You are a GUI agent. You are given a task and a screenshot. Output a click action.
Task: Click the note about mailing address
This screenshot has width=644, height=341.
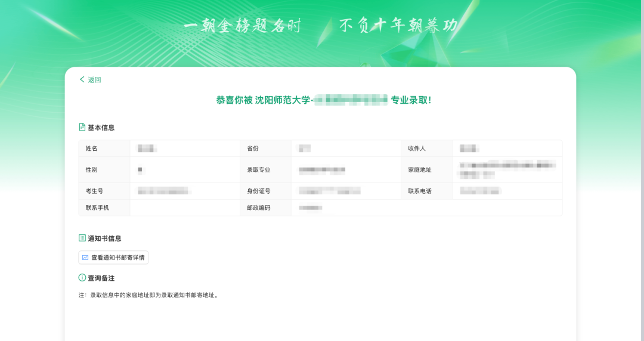coord(149,295)
